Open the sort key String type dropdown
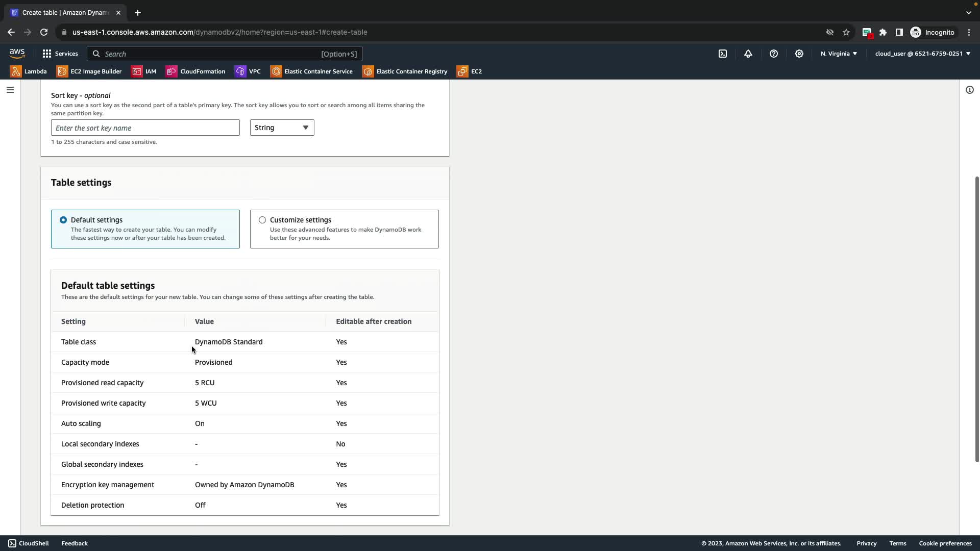Image resolution: width=980 pixels, height=551 pixels. click(x=282, y=128)
